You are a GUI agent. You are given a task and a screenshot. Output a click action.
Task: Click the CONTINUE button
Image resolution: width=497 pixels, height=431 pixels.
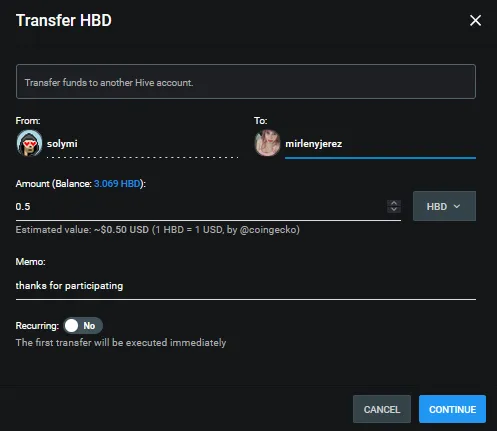[x=452, y=409]
